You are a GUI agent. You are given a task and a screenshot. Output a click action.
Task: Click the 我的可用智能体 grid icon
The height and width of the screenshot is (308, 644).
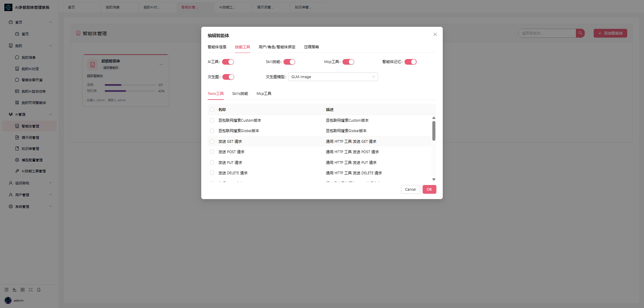click(17, 103)
